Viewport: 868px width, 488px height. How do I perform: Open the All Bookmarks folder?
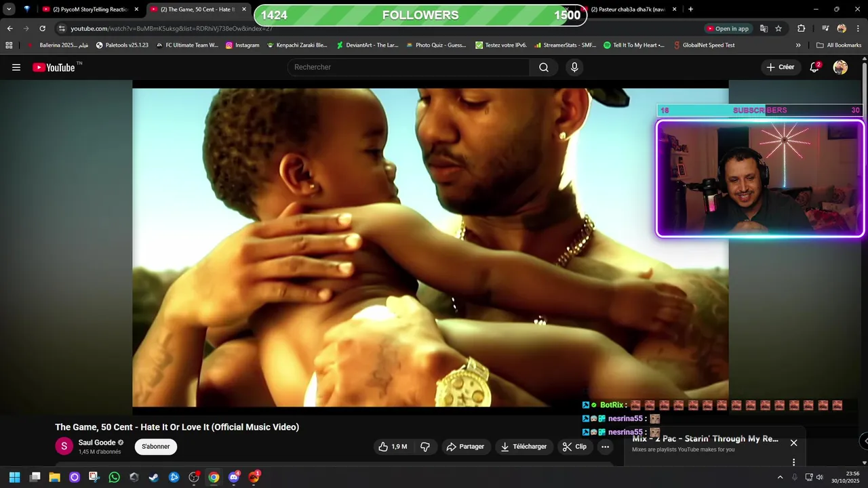click(839, 45)
